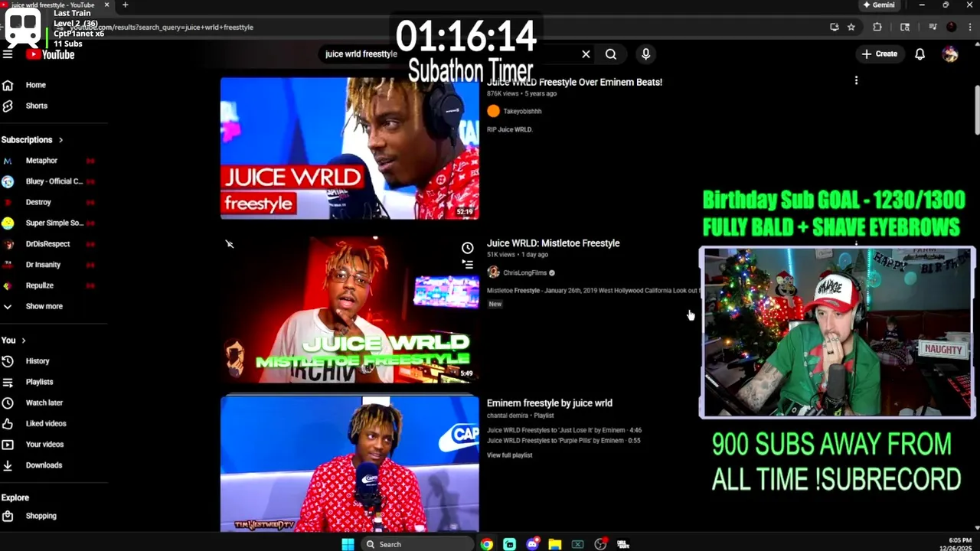980x551 pixels.
Task: Open the Takeyobishhh channel link
Action: [522, 112]
